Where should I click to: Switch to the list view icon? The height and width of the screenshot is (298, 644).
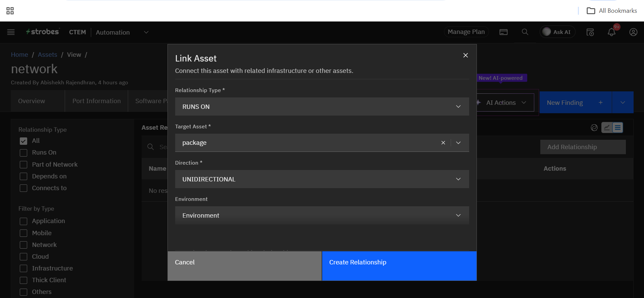click(x=617, y=128)
